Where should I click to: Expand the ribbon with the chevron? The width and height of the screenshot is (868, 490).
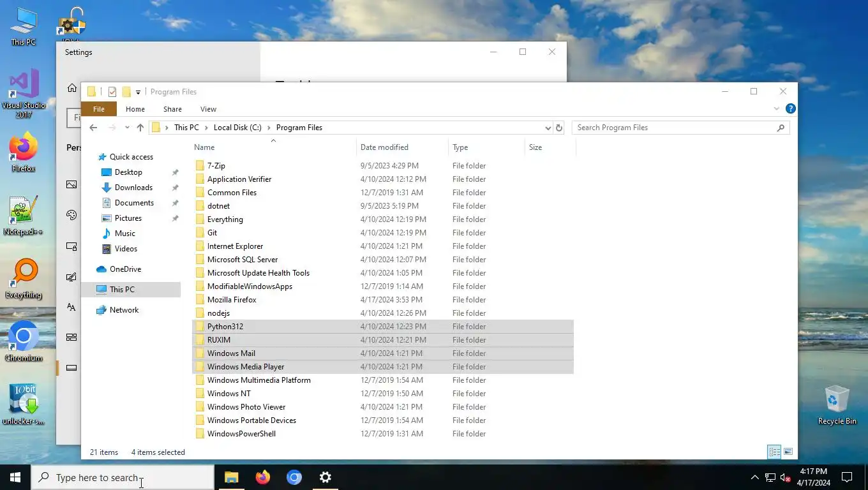[x=777, y=109]
